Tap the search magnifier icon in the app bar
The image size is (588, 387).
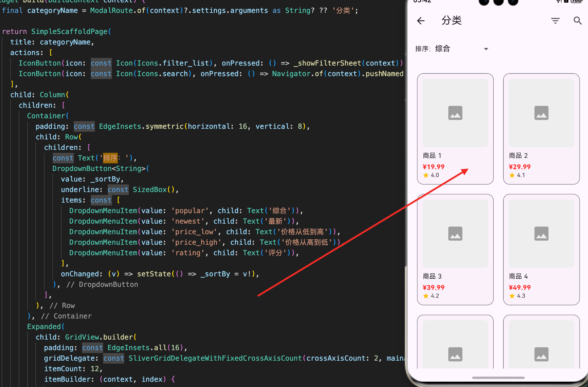coord(577,20)
